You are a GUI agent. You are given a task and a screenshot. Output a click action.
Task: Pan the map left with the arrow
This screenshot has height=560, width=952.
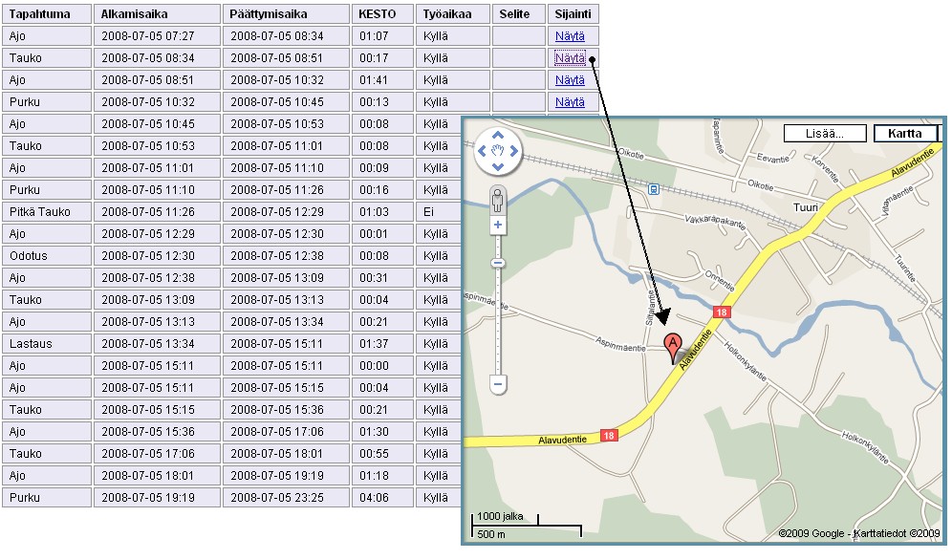click(x=482, y=151)
